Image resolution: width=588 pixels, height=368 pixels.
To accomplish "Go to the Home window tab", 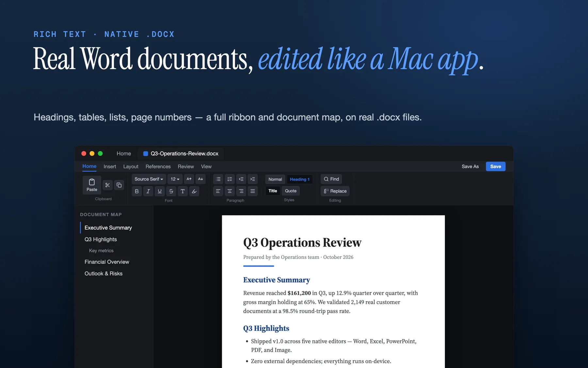I will tap(124, 153).
